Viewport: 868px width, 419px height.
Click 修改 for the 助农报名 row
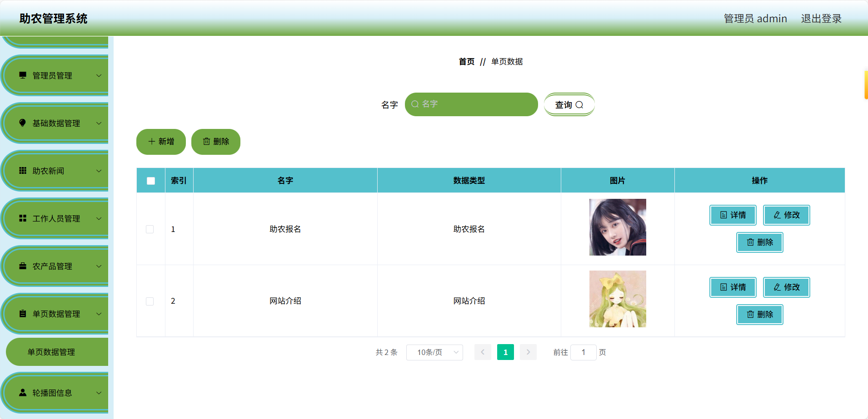point(787,215)
